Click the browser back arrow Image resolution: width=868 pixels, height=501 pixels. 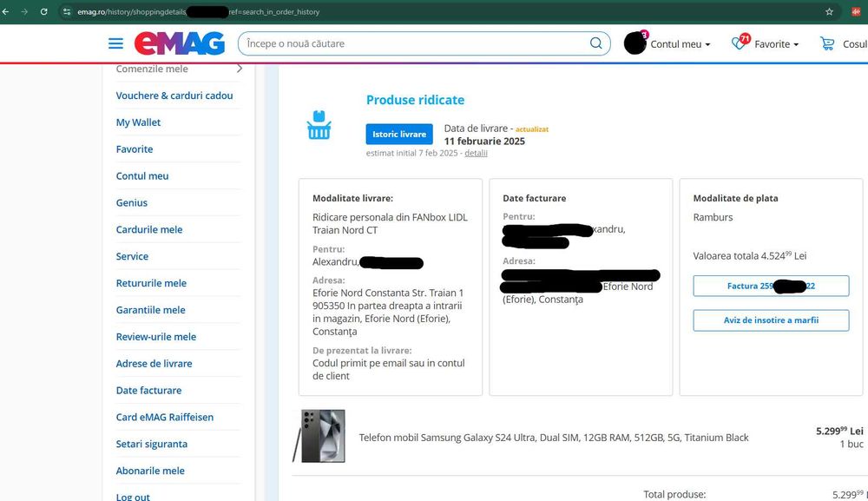coord(5,11)
